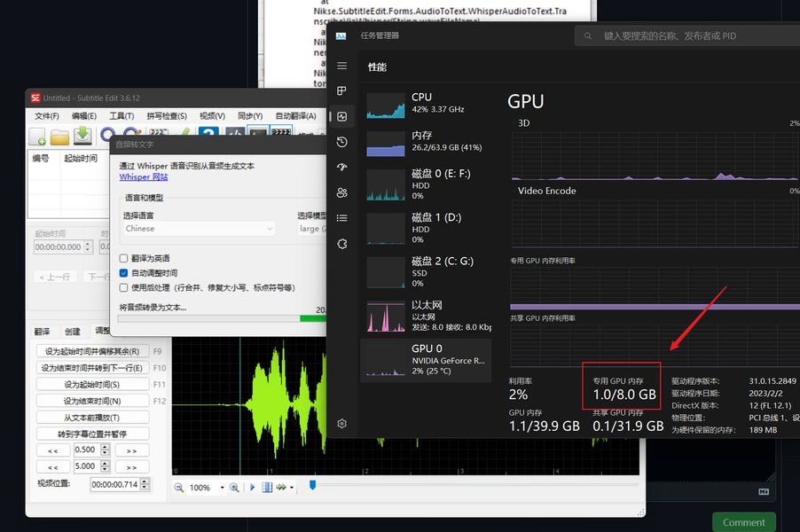Image resolution: width=800 pixels, height=532 pixels.
Task: Open Task Manager Details list icon
Action: [341, 218]
